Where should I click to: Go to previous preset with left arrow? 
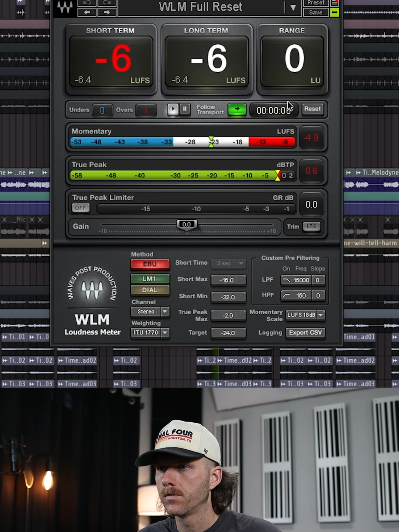click(87, 12)
